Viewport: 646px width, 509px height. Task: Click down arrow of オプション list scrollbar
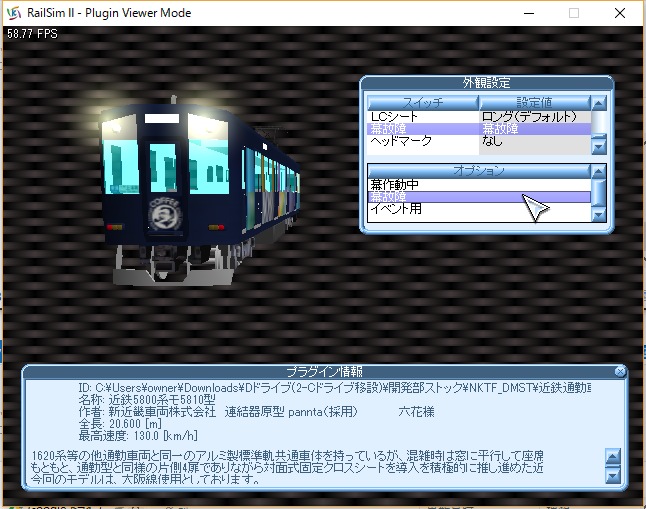tap(599, 214)
